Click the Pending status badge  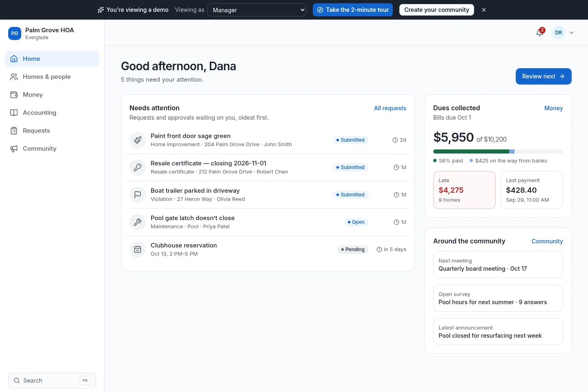(353, 249)
